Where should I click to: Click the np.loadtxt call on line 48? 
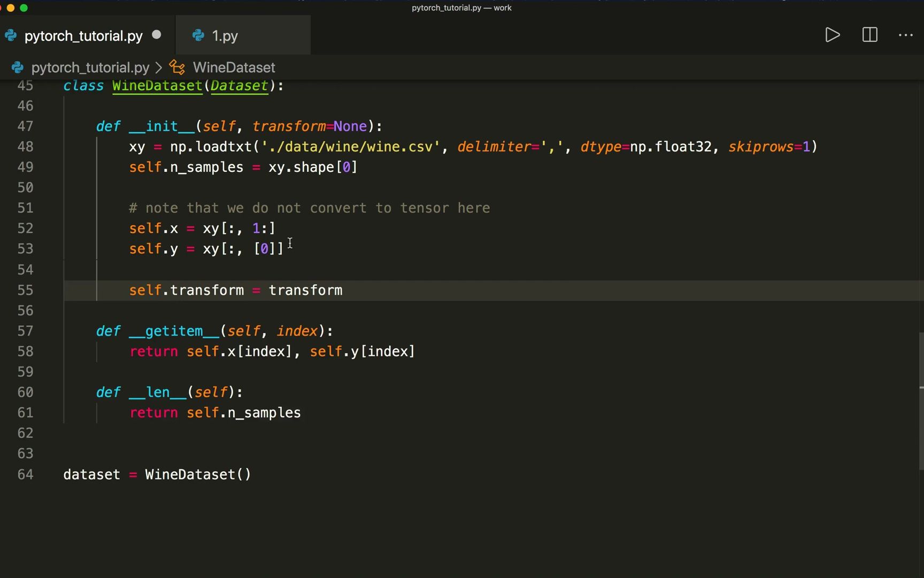coord(213,147)
